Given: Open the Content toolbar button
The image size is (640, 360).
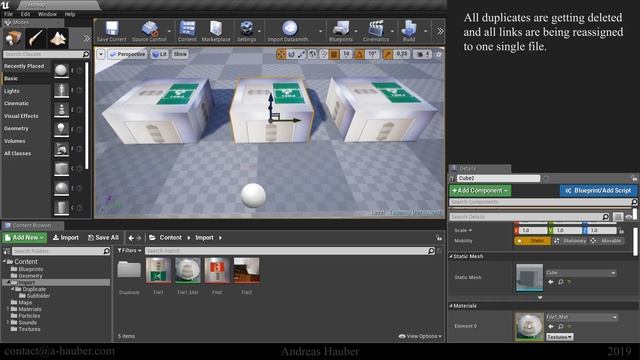Looking at the screenshot, I should 187,31.
